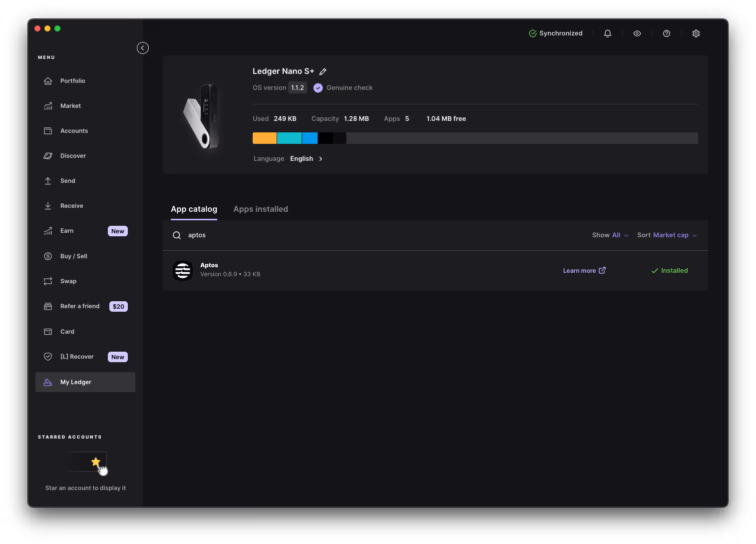Click the orange segment of the storage bar
756x544 pixels.
coord(265,138)
